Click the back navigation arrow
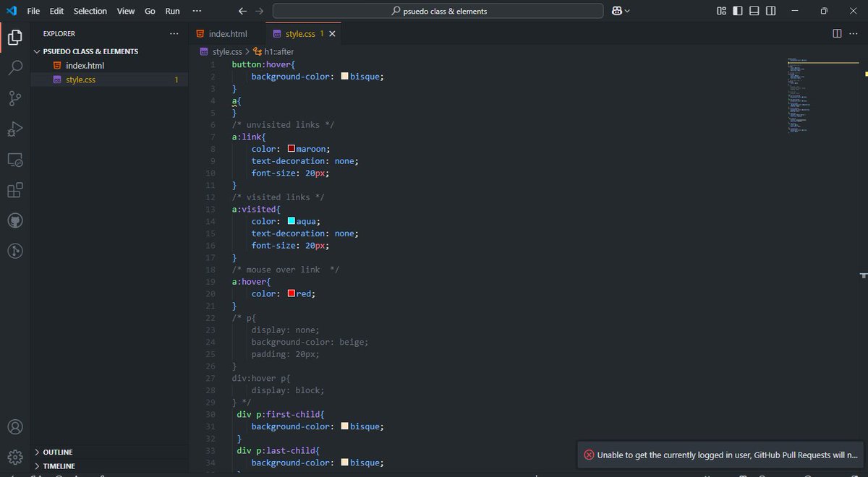This screenshot has height=477, width=868. pyautogui.click(x=242, y=11)
